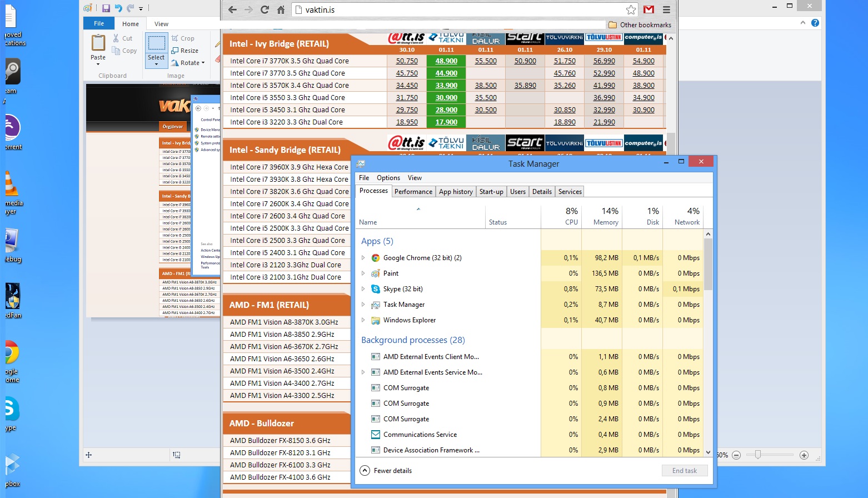This screenshot has width=868, height=498.
Task: Click the Paste icon in Paint ribbon
Action: [98, 43]
